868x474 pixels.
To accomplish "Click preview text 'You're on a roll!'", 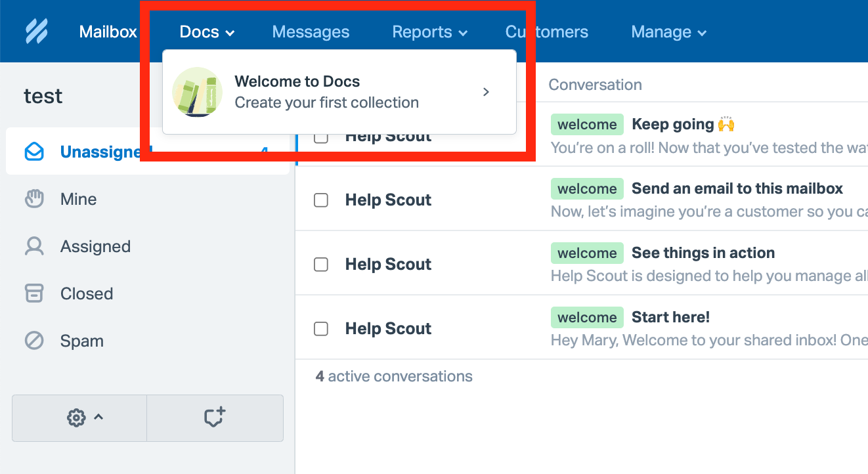I will coord(709,148).
